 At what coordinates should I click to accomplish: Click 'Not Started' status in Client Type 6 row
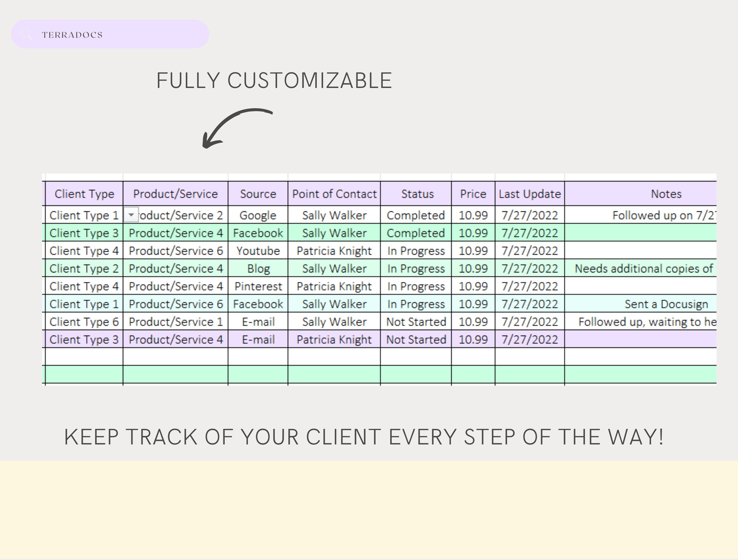(416, 322)
